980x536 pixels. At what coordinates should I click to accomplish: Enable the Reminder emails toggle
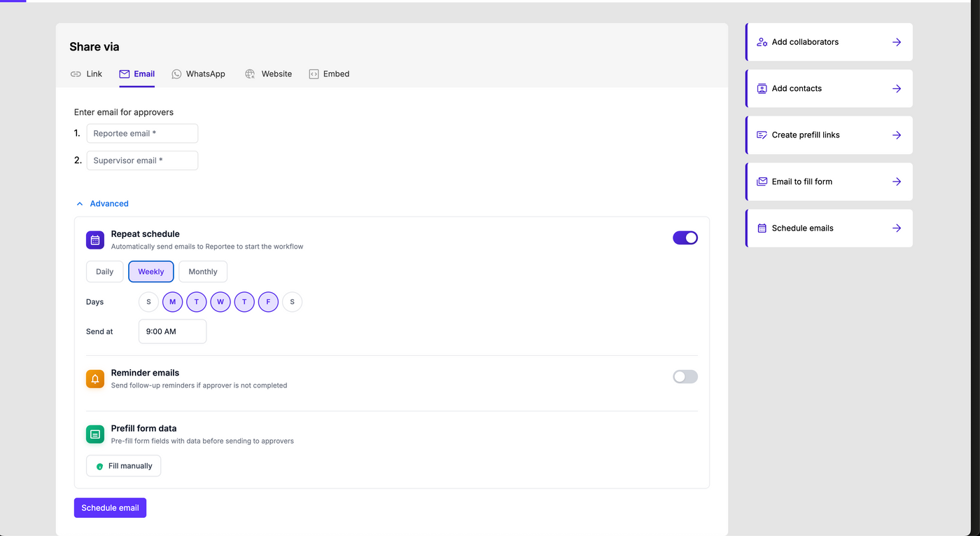point(685,376)
